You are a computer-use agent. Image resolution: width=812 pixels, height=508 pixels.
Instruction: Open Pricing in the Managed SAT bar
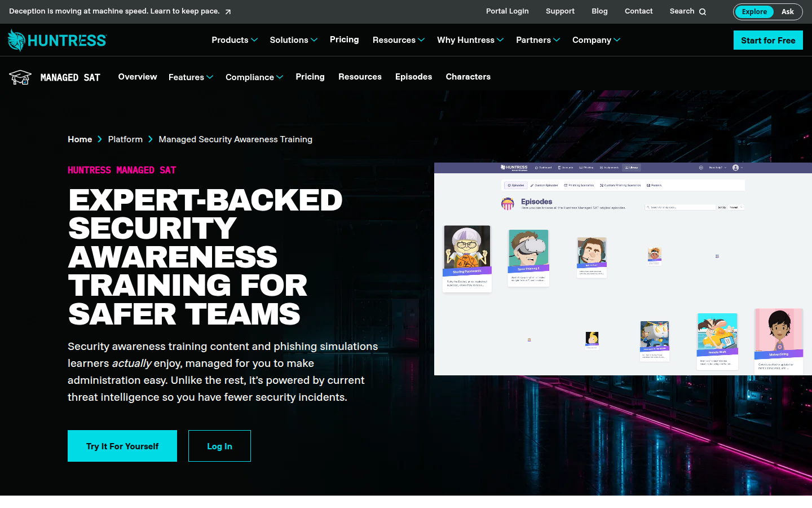[x=310, y=77]
